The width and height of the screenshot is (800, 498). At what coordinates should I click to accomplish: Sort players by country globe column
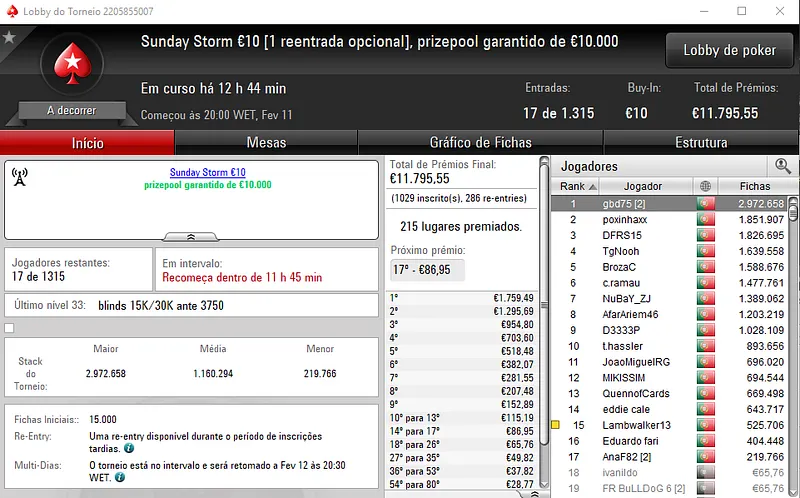(706, 186)
